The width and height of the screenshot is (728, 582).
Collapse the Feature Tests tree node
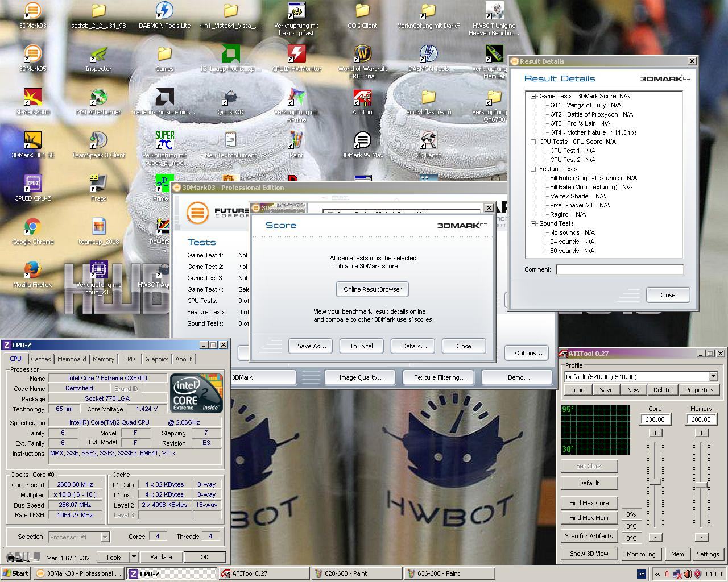click(533, 169)
